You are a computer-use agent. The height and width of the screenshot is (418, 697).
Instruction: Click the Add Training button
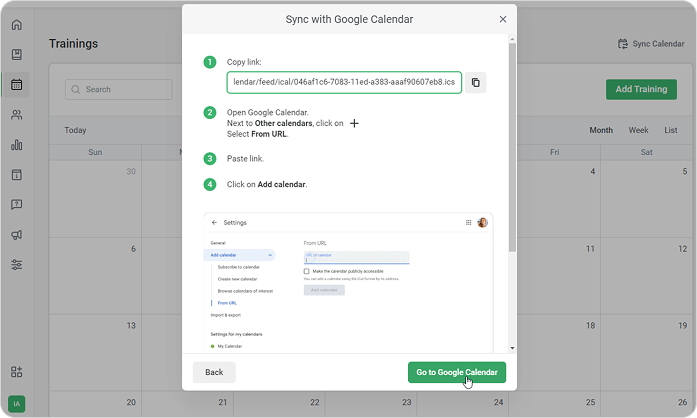[x=640, y=89]
